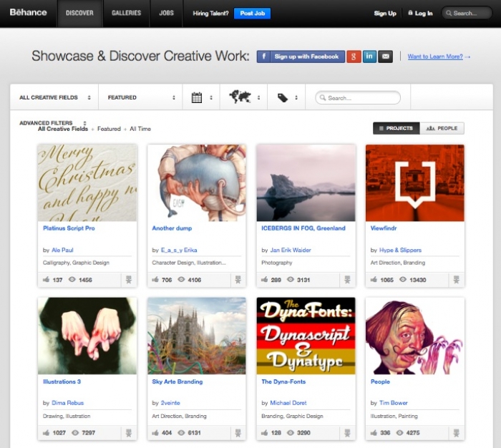Open the calendar time filter icon

(x=197, y=97)
